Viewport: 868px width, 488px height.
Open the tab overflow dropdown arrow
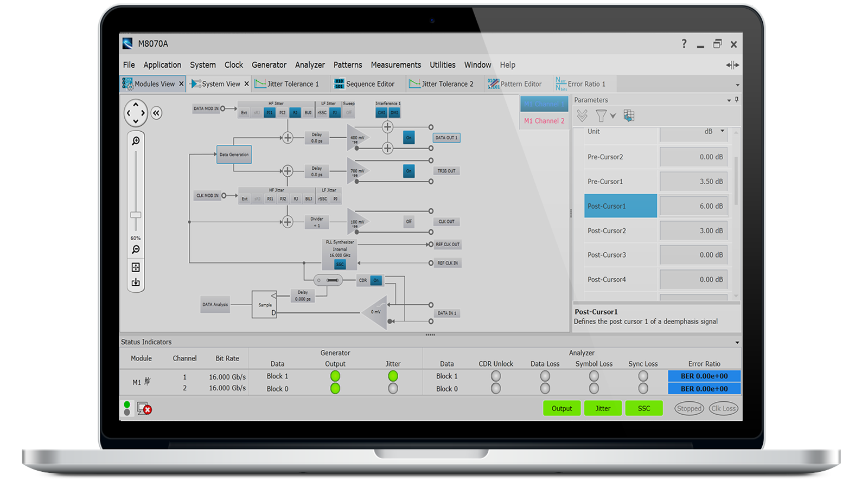point(737,85)
